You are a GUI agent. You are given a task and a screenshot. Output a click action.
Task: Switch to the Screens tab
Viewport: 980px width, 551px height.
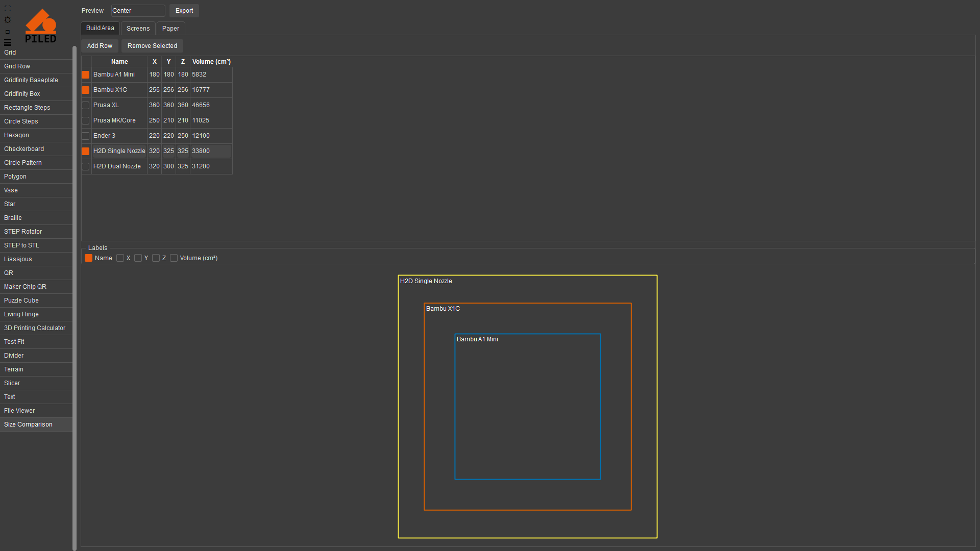coord(138,29)
